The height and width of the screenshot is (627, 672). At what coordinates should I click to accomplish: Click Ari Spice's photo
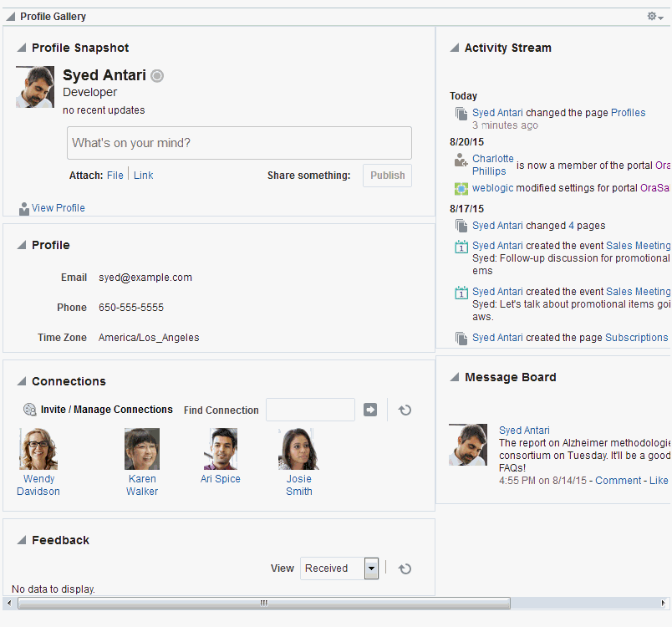coord(221,449)
